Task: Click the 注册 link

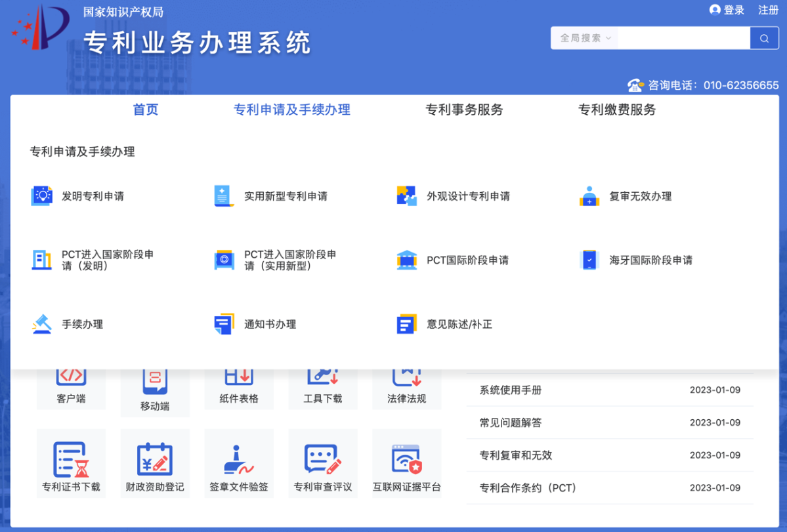Action: (x=768, y=10)
